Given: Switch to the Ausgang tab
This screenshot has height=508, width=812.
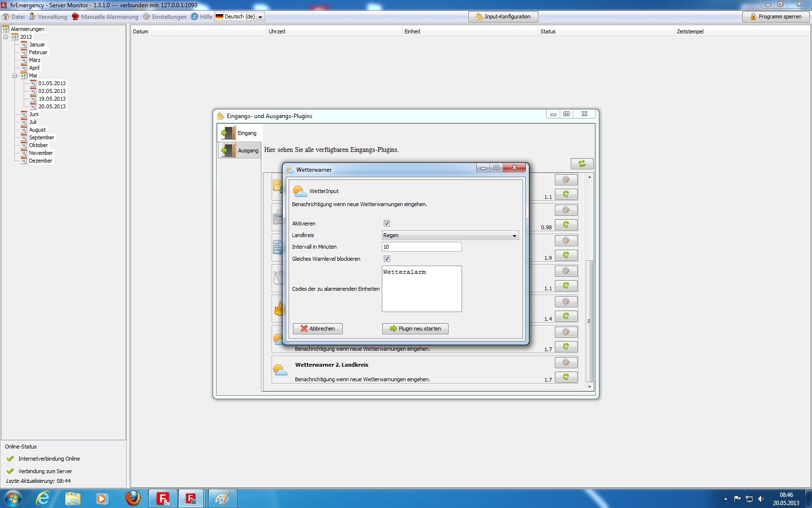Looking at the screenshot, I should 240,150.
